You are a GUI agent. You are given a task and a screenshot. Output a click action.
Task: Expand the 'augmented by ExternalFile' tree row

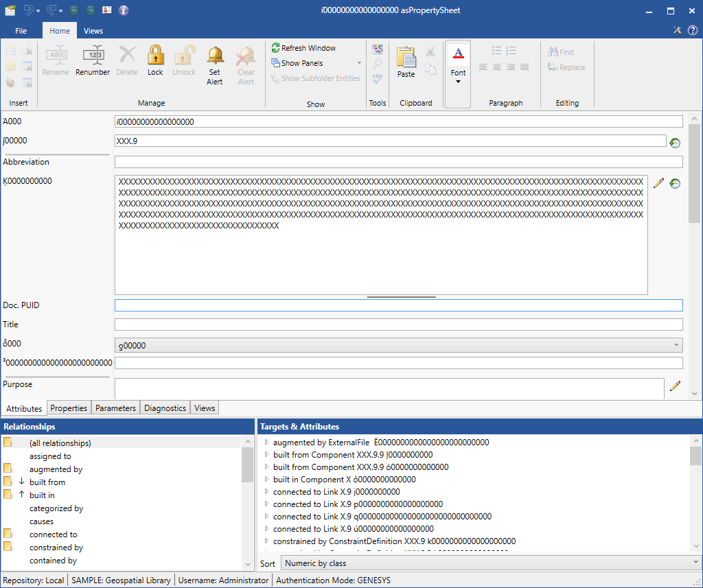click(267, 443)
